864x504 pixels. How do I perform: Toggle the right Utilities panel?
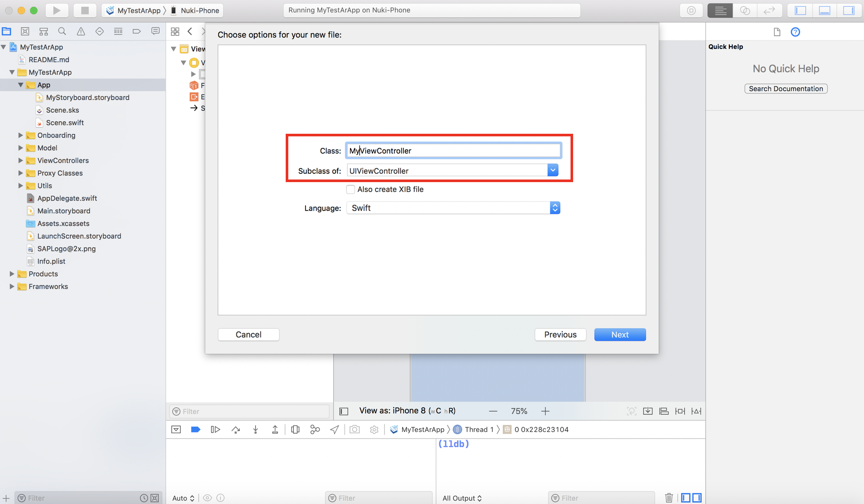[848, 10]
